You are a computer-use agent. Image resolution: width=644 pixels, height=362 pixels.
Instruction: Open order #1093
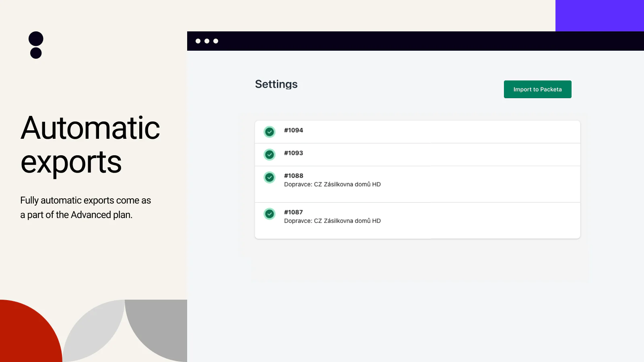(x=293, y=153)
